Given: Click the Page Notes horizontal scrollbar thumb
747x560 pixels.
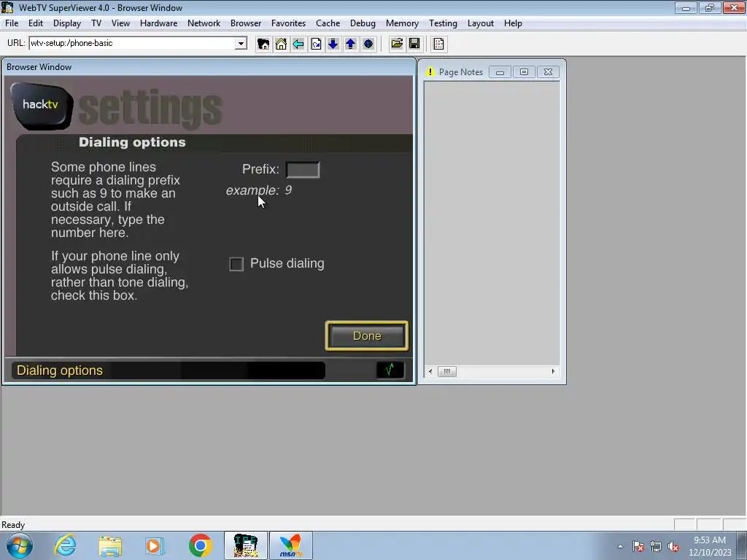Looking at the screenshot, I should pyautogui.click(x=447, y=371).
